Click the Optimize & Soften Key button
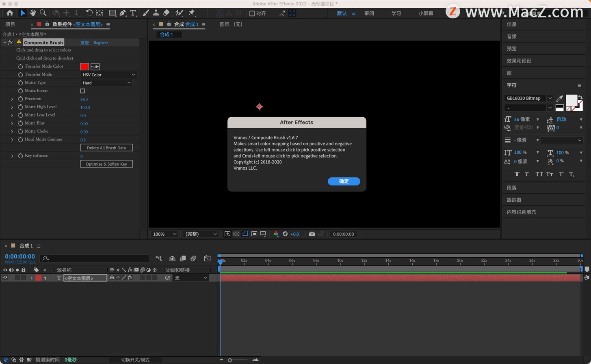 [x=106, y=164]
